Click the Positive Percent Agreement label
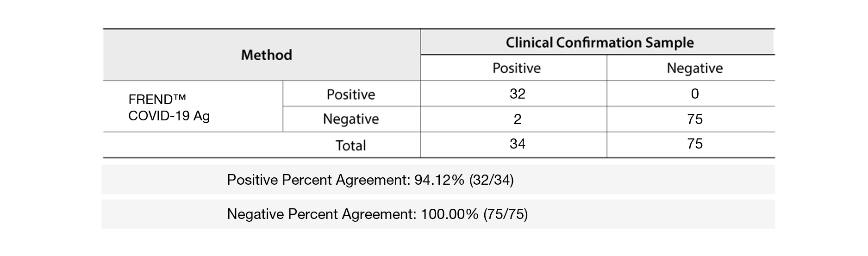This screenshot has height=256, width=868. (318, 180)
